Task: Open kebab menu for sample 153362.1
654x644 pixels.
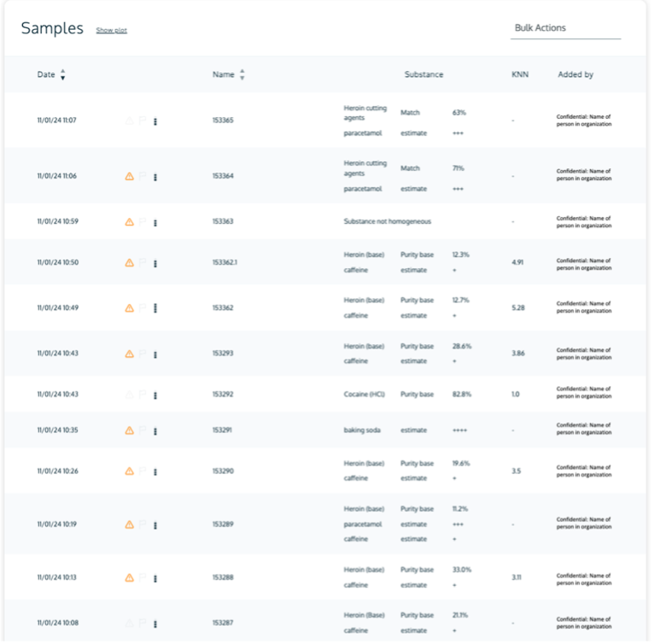Action: point(155,263)
